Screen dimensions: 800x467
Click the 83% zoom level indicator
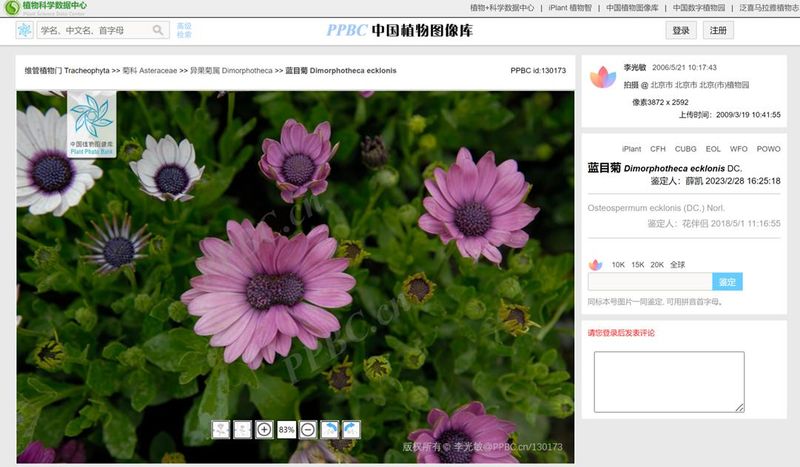[286, 430]
